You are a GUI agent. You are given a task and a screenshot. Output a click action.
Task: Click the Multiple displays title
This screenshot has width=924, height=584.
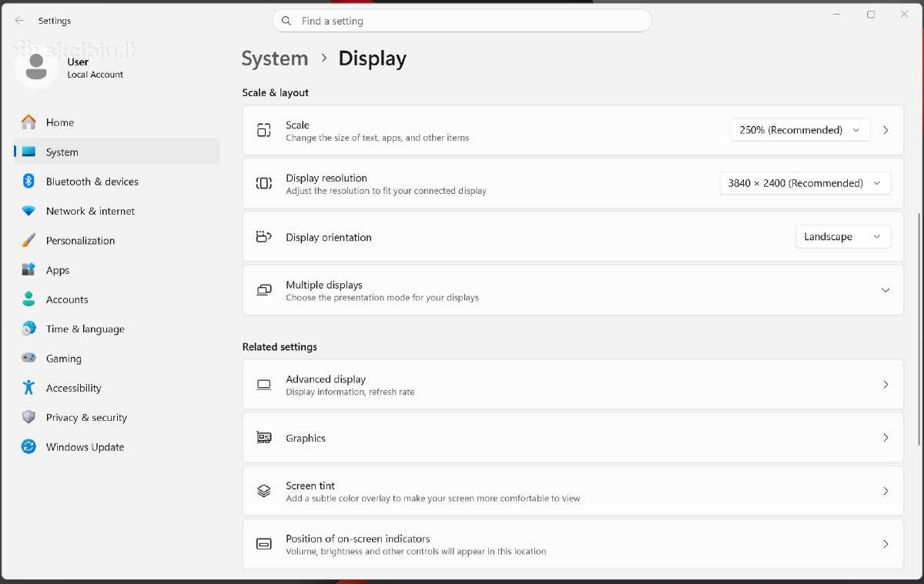coord(324,285)
